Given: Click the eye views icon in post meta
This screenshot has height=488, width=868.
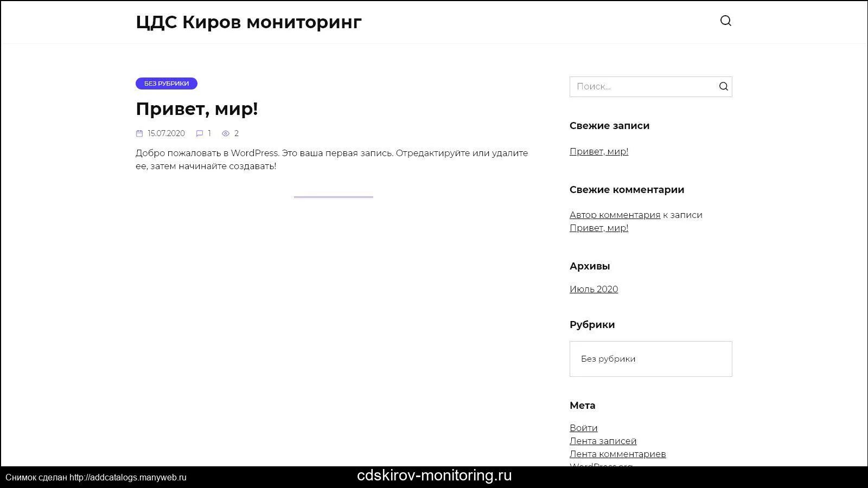Looking at the screenshot, I should point(226,133).
